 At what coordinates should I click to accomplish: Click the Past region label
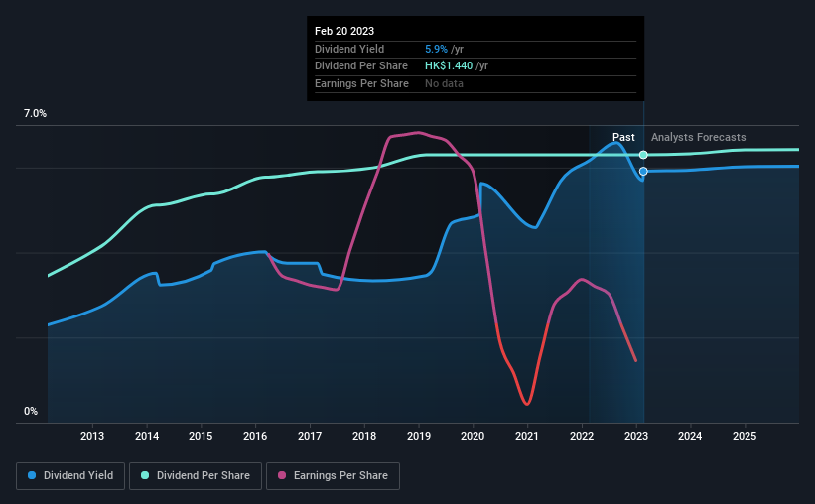click(623, 137)
